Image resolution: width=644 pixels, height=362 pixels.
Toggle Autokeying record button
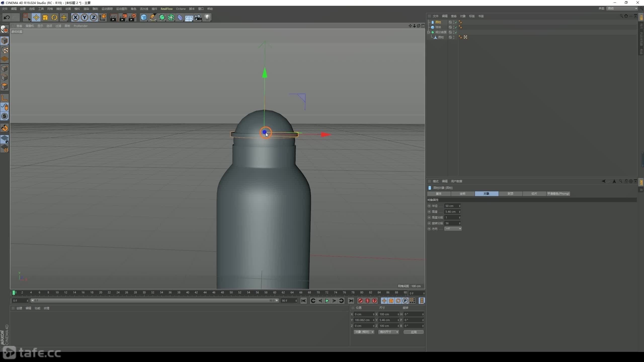pyautogui.click(x=368, y=301)
